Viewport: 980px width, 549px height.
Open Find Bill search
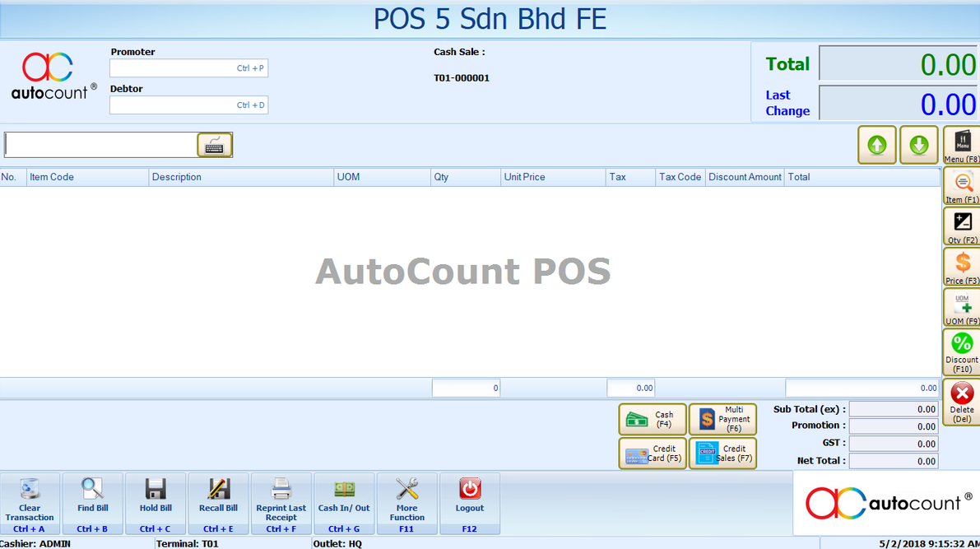click(x=92, y=504)
